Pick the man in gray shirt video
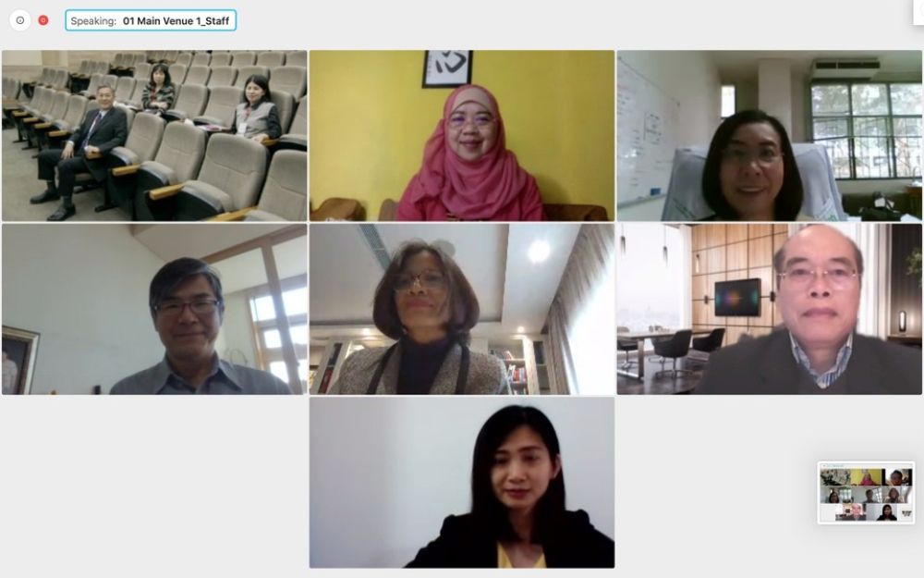Screen dimensions: 924x578 point(154,309)
